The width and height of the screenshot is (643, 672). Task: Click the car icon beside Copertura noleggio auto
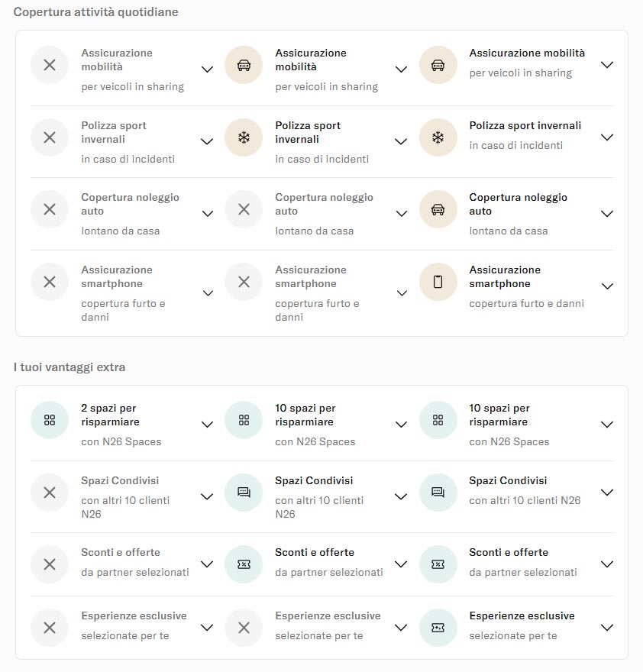tap(438, 209)
